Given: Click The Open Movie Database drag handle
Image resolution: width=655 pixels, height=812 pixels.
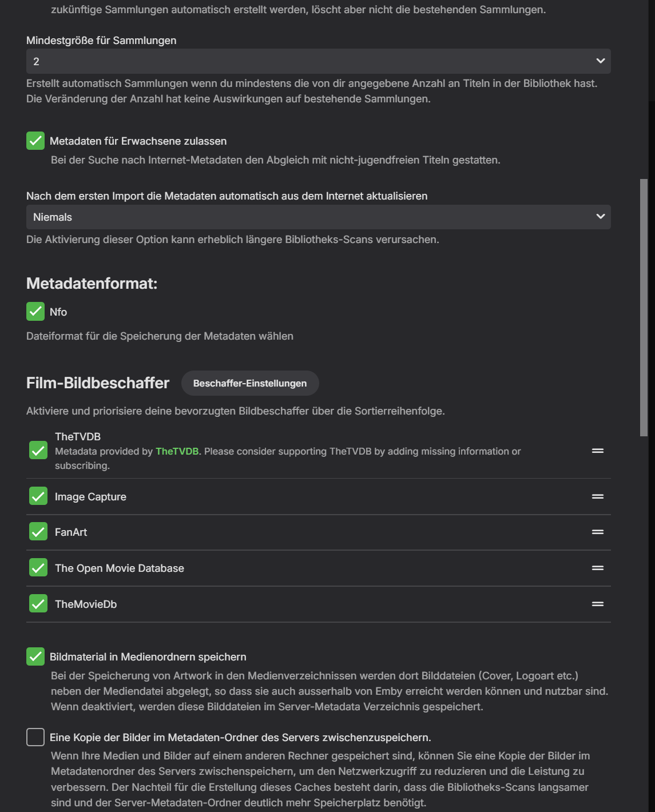Looking at the screenshot, I should pyautogui.click(x=598, y=568).
